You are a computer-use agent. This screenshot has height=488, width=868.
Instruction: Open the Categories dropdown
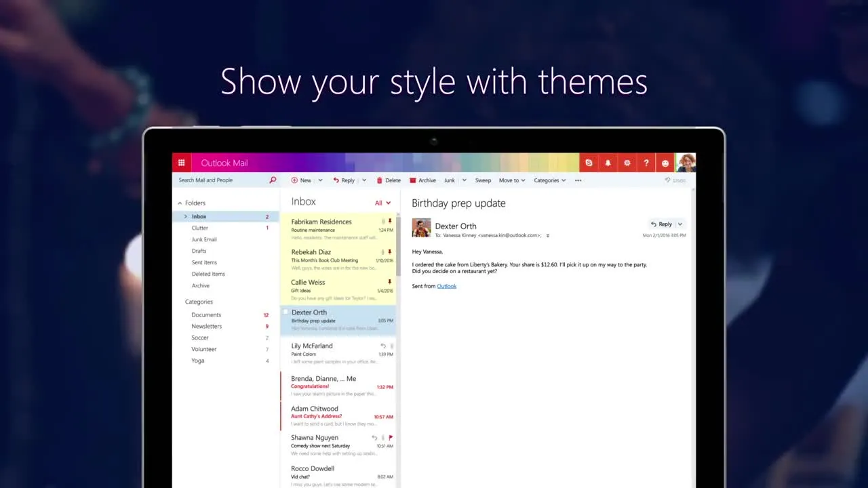549,180
